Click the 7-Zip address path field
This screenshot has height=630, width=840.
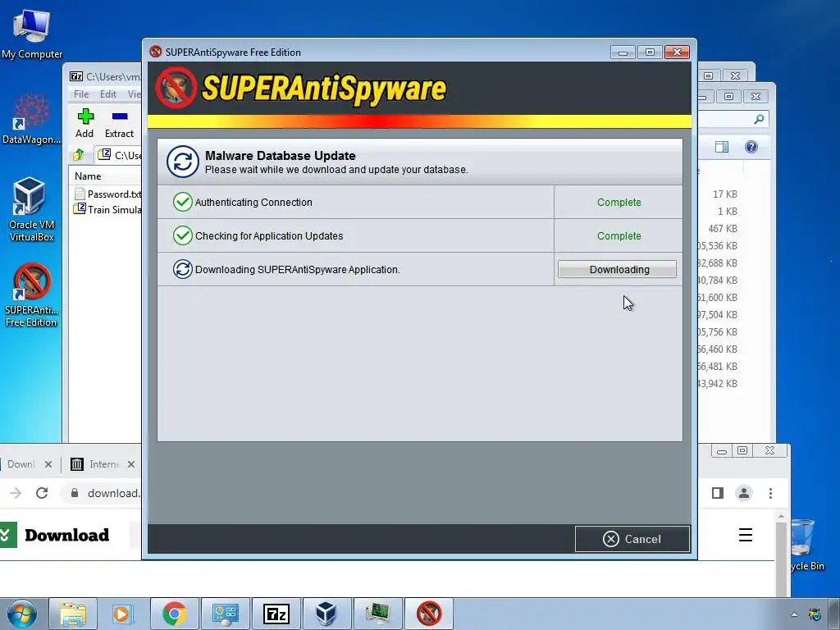point(120,155)
